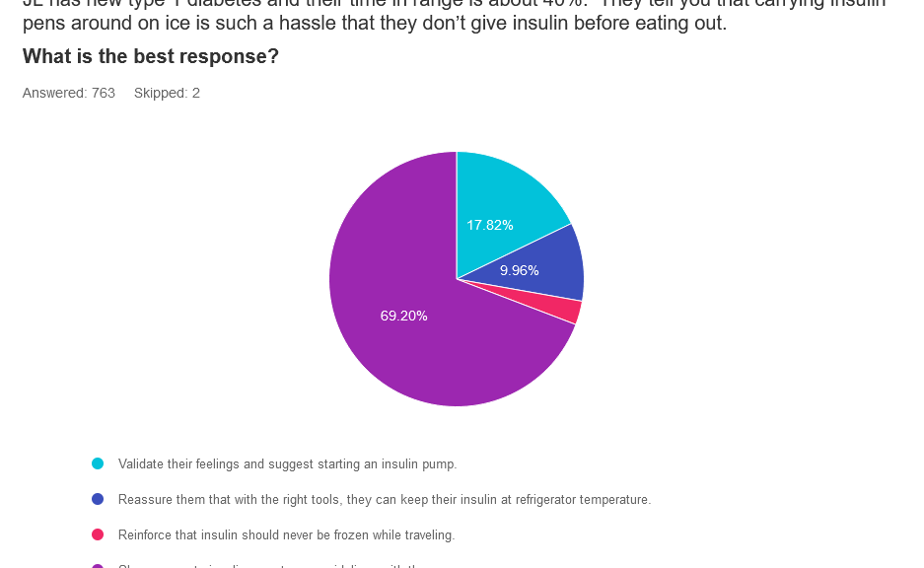
Task: Click the 'What is the best response?' heading
Action: tap(151, 57)
